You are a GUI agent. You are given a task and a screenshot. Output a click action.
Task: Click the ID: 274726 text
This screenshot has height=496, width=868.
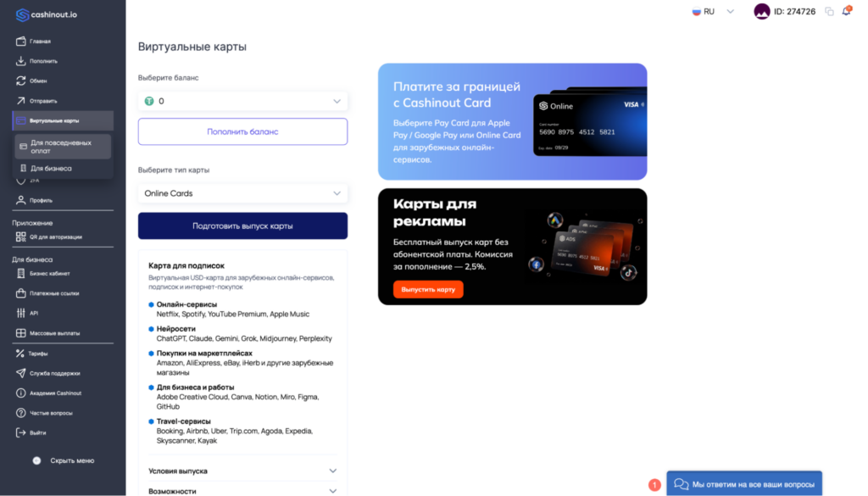(794, 12)
